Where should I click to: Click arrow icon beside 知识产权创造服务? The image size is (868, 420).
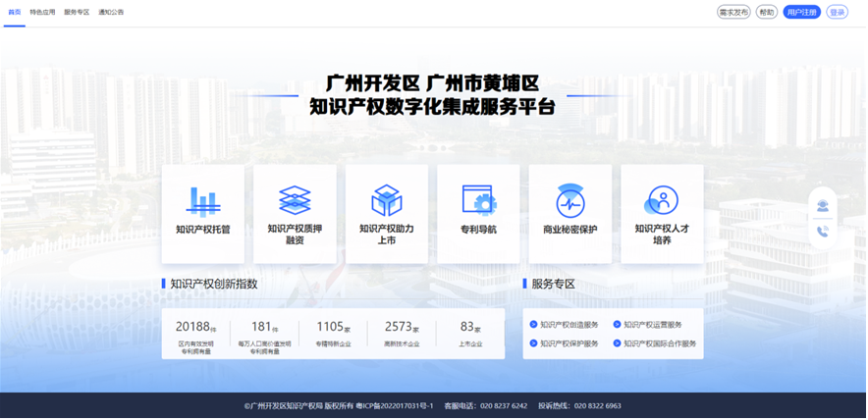coord(533,325)
